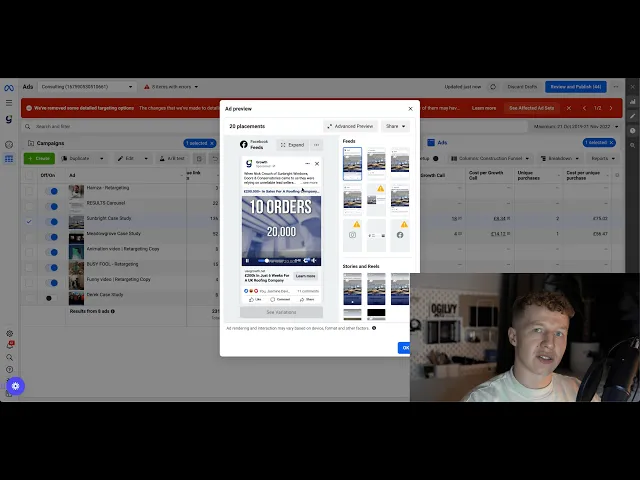Click the A/B test button
Image resolution: width=640 pixels, height=480 pixels.
pos(172,159)
